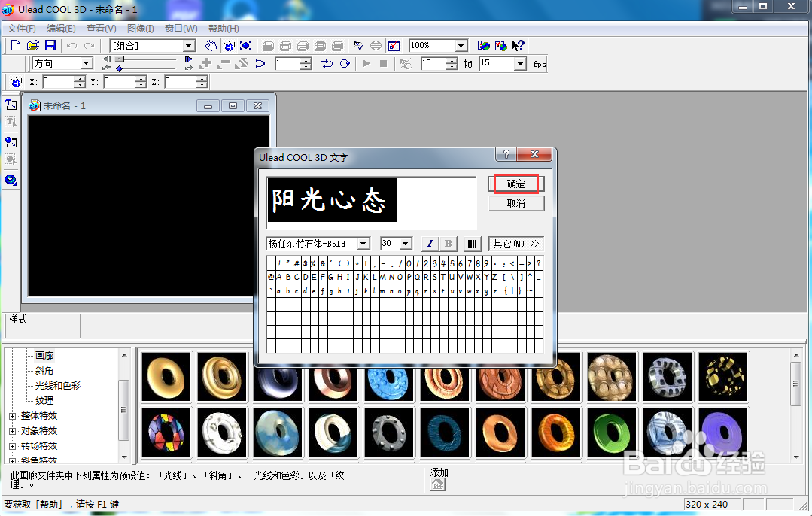This screenshot has width=812, height=516.
Task: Click the Insert Graphics tool in left sidebar
Action: tap(11, 142)
